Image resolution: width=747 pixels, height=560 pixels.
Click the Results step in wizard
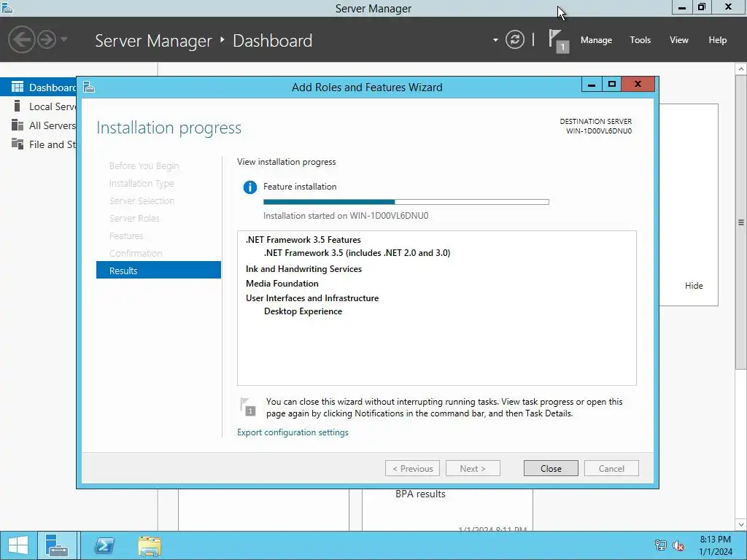pyautogui.click(x=158, y=271)
